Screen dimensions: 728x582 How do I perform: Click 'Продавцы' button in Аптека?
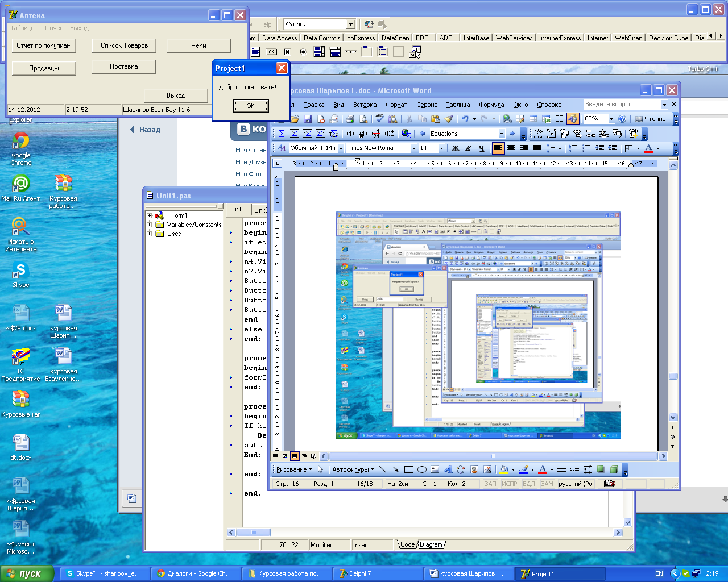(44, 68)
